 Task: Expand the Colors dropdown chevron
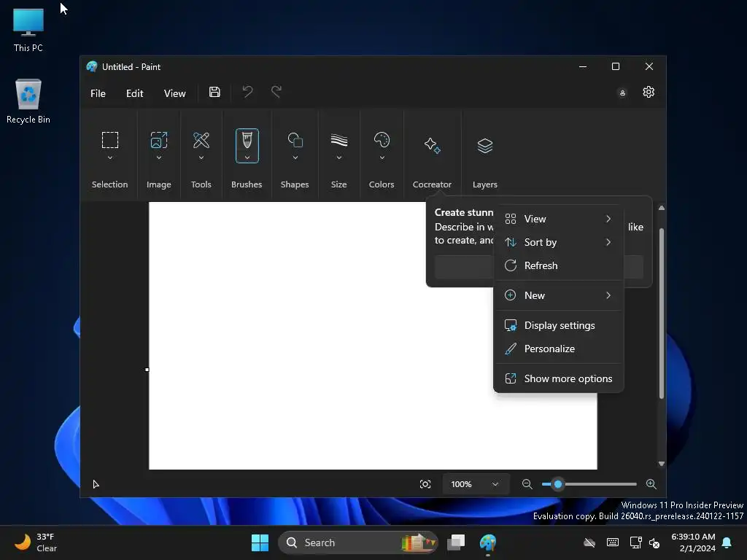382,157
